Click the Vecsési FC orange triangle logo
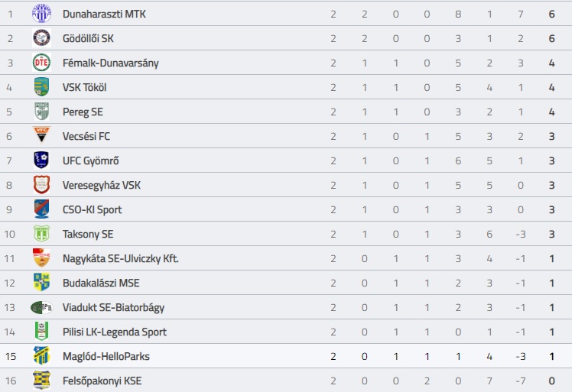This screenshot has height=392, width=572. (41, 135)
